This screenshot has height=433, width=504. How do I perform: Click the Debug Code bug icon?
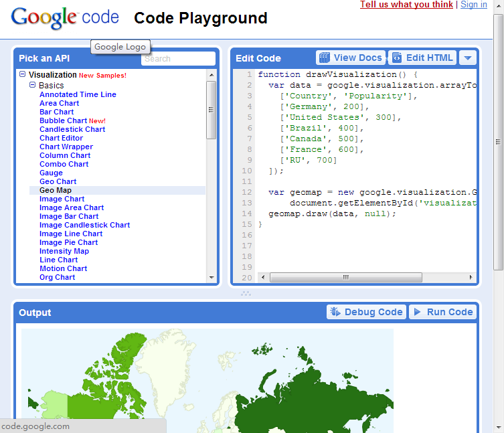click(x=335, y=312)
